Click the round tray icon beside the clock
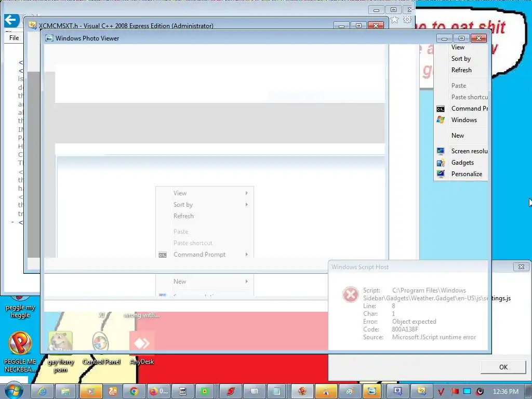532x399 pixels. 480,392
